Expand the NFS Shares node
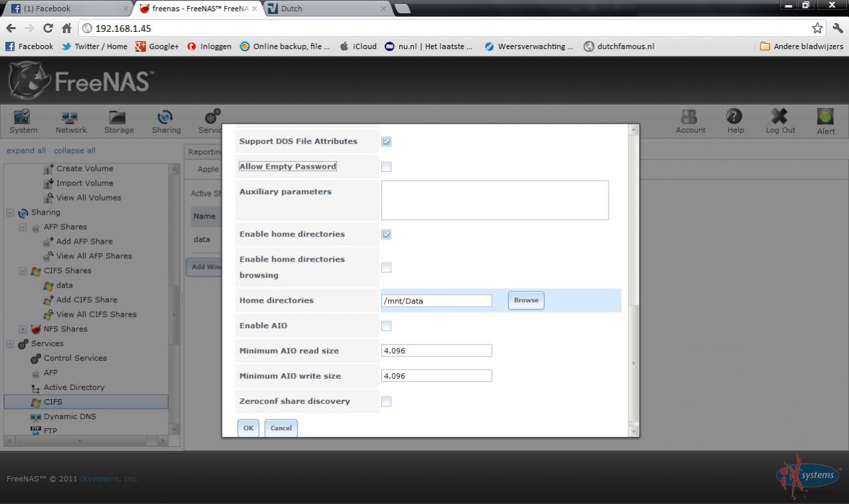Image resolution: width=849 pixels, height=504 pixels. (23, 329)
